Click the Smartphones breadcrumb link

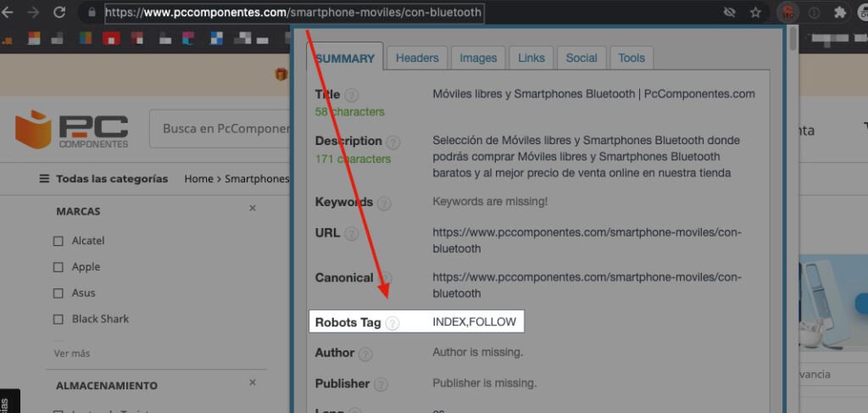pos(257,179)
